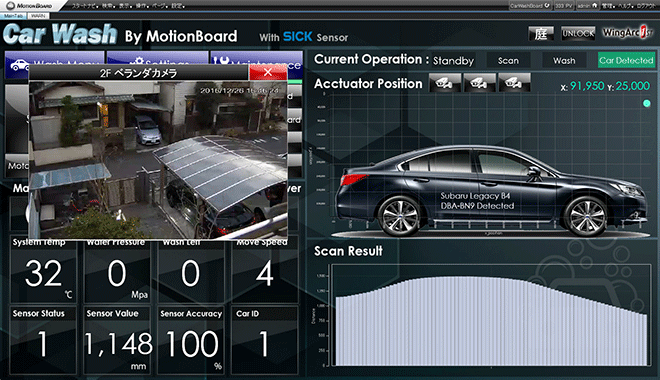Select the first actuator camera icon
Viewport: 660px width, 380px height.
coord(444,82)
